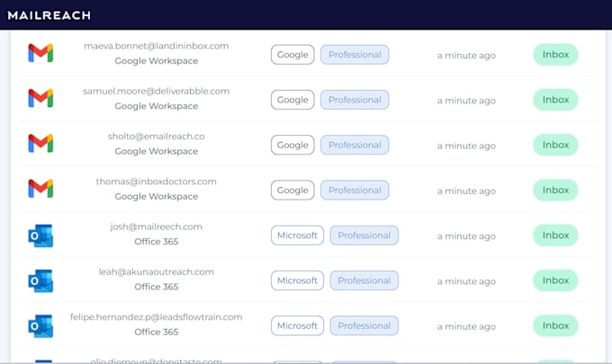This screenshot has width=612, height=364.
Task: Click 'a minute ago' in leah row
Action: coord(466,281)
